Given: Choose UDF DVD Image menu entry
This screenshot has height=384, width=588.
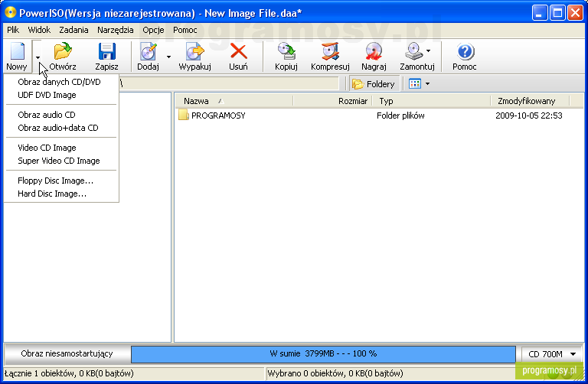Looking at the screenshot, I should click(61, 95).
